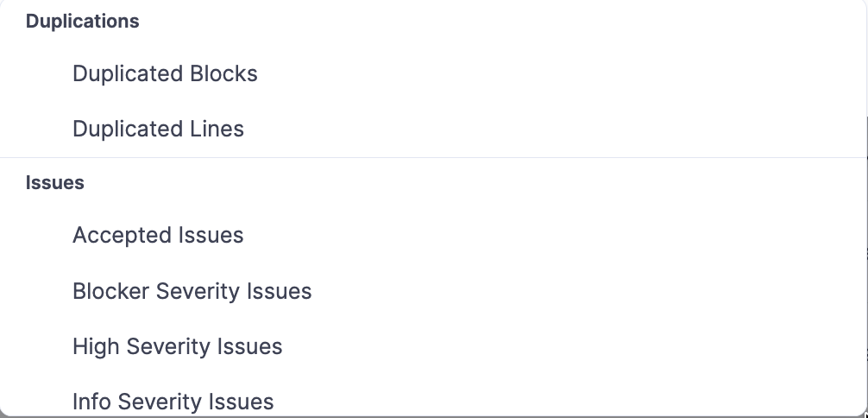Image resolution: width=868 pixels, height=418 pixels.
Task: Click the Duplications group header
Action: pos(83,22)
